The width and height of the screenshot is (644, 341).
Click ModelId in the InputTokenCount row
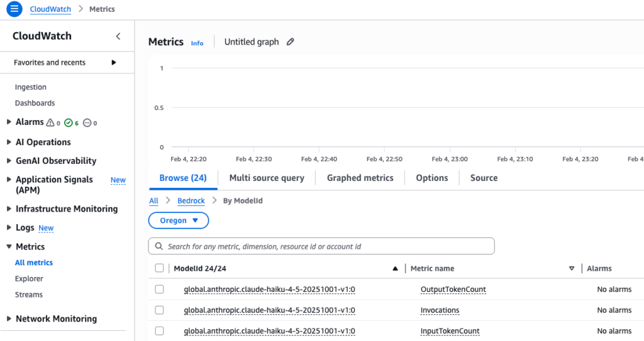269,331
